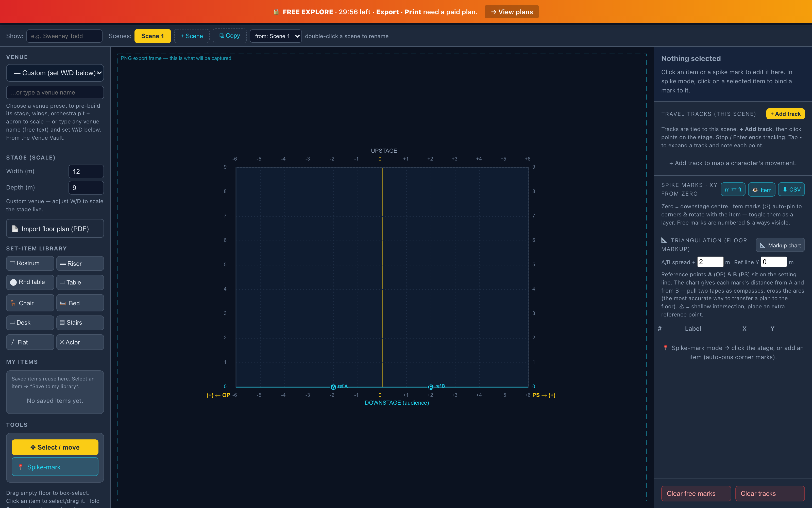Click the DOWNSTAGE (audience) label
Screen dimensions: 812x508
397,403
